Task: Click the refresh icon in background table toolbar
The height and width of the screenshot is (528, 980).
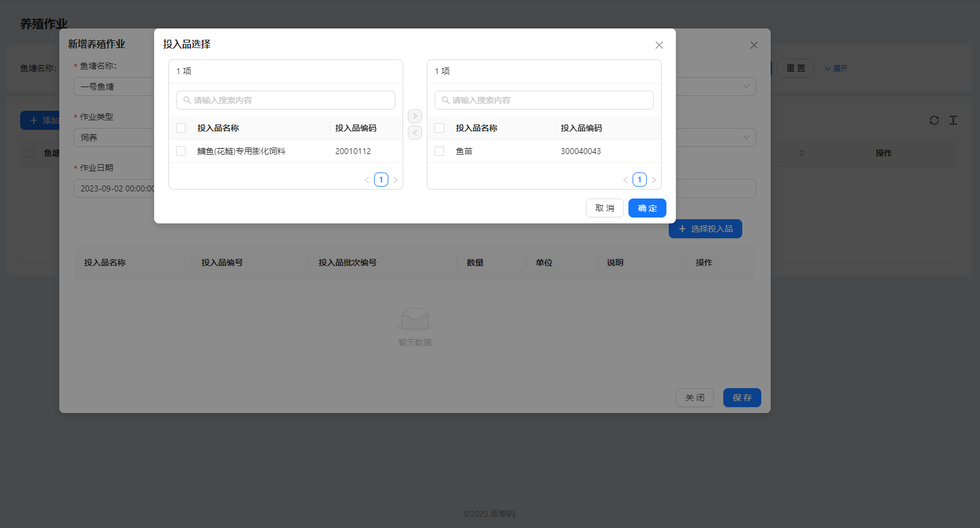Action: tap(934, 120)
